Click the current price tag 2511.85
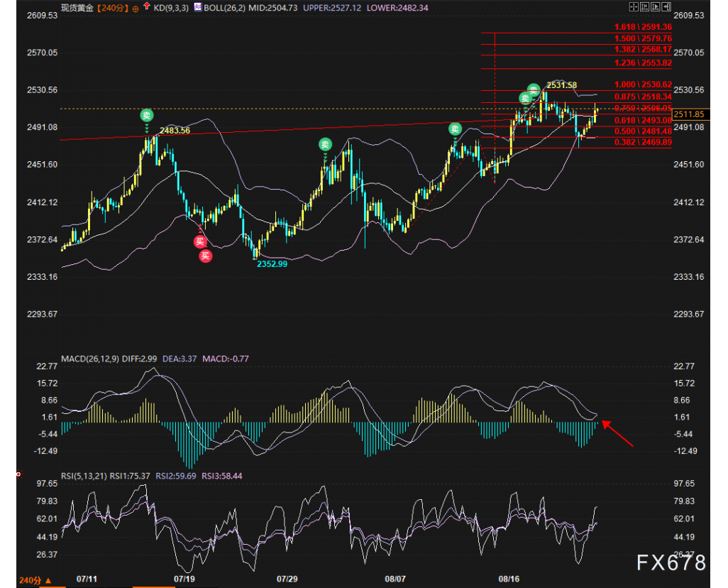728x588 pixels. [690, 114]
